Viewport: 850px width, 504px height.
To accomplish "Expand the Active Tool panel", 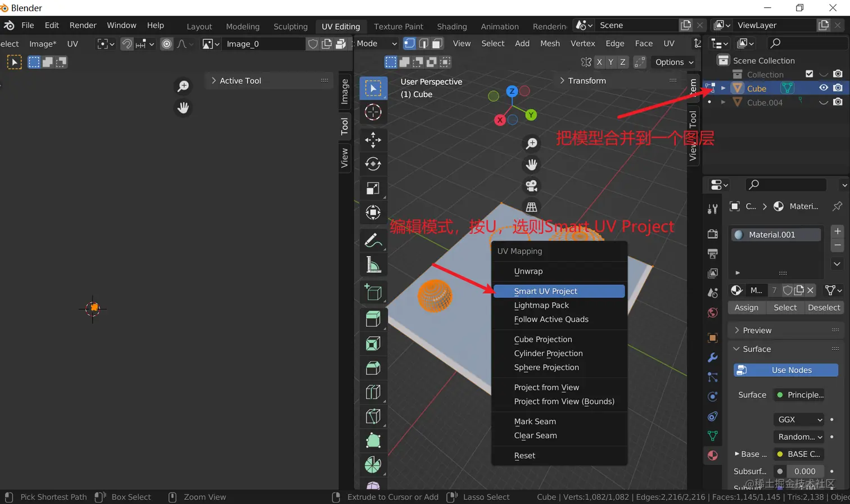I will [x=269, y=80].
